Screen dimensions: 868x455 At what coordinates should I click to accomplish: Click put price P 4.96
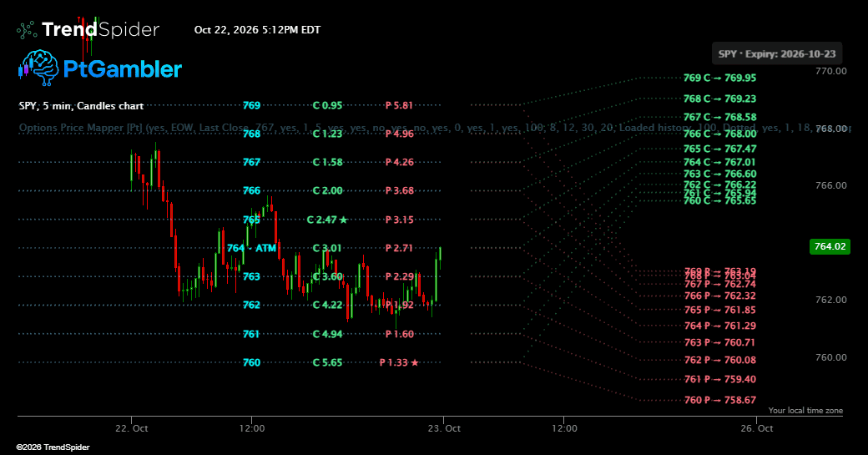399,134
